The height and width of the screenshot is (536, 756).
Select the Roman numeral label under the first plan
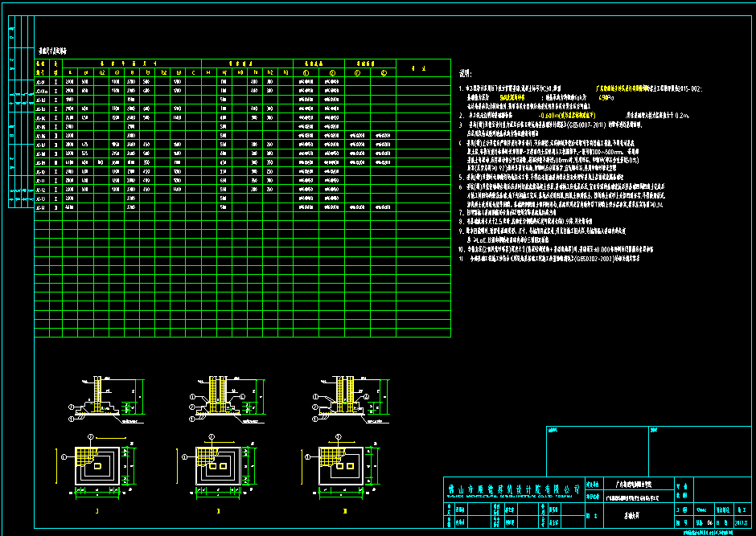(x=97, y=511)
